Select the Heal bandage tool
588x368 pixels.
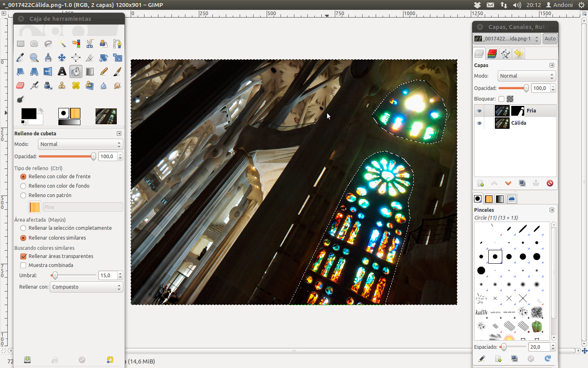point(76,85)
